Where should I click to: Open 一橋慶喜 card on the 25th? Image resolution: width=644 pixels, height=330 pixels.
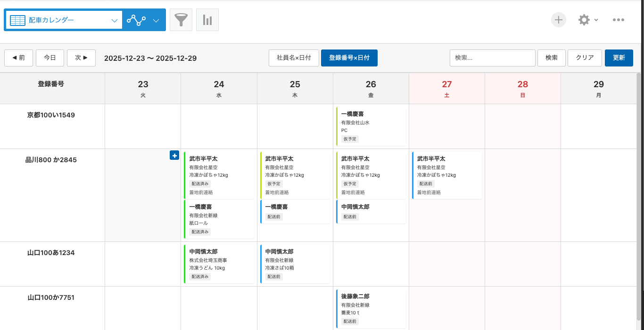tap(295, 212)
